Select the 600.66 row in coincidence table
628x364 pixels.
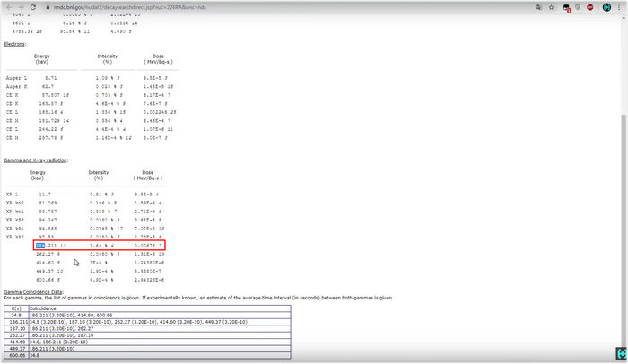(x=17, y=355)
